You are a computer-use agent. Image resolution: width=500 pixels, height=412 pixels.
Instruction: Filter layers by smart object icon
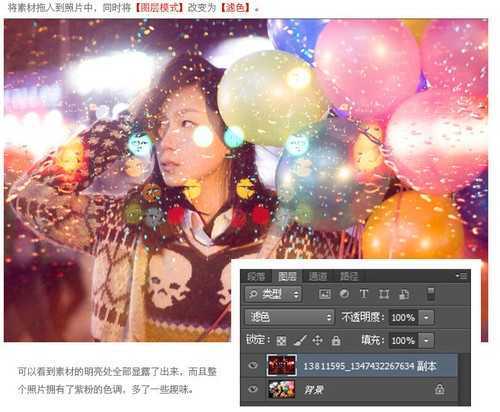(404, 294)
